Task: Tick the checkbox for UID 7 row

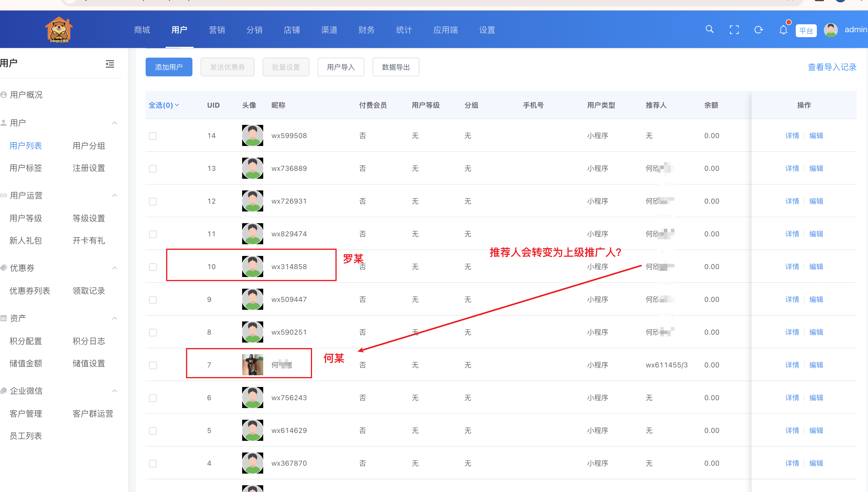Action: click(153, 365)
